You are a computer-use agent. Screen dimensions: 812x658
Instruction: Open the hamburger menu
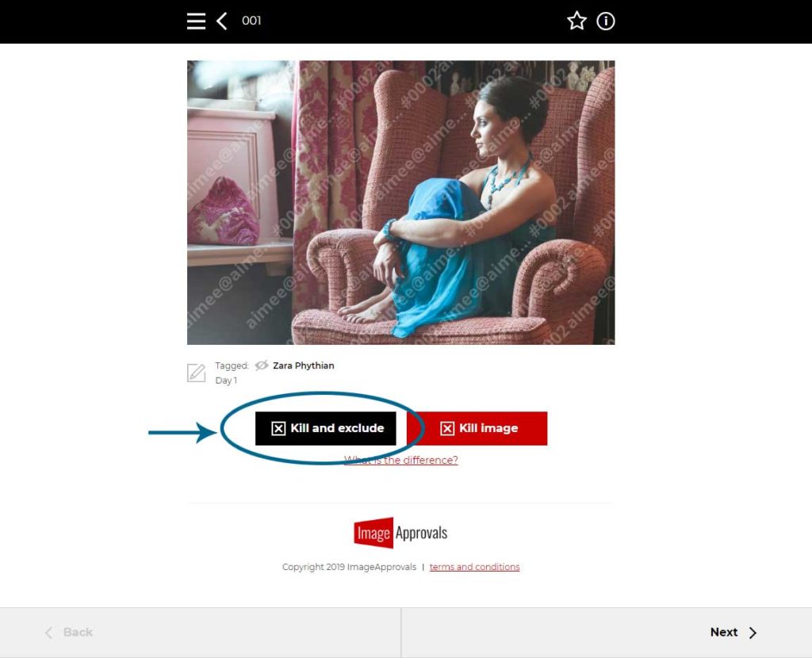(196, 21)
